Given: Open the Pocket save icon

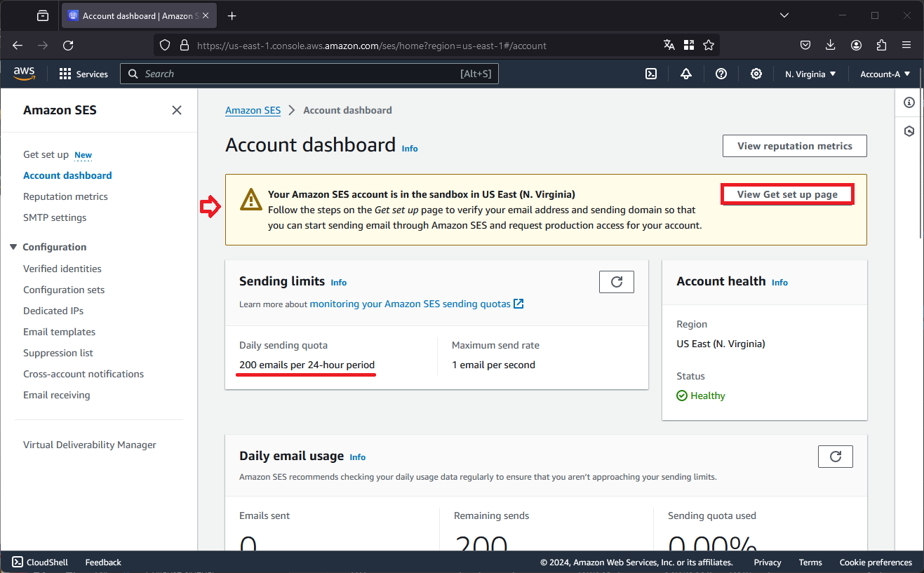Looking at the screenshot, I should pos(805,46).
